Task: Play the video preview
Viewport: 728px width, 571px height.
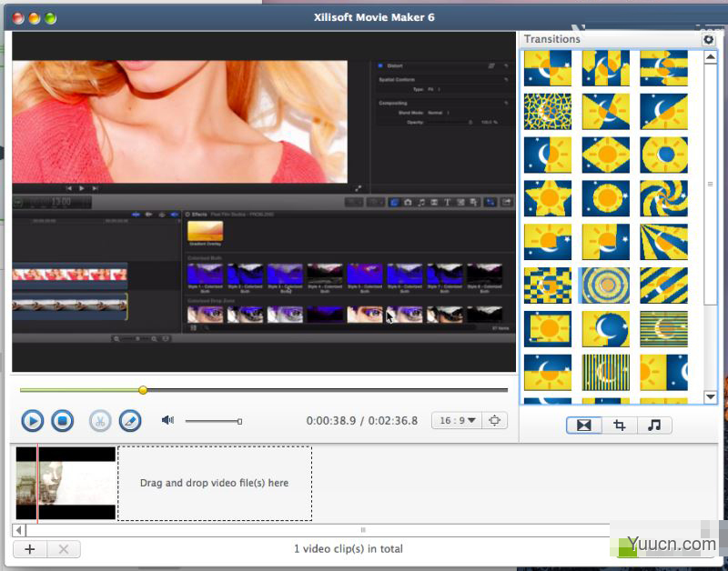Action: [31, 421]
